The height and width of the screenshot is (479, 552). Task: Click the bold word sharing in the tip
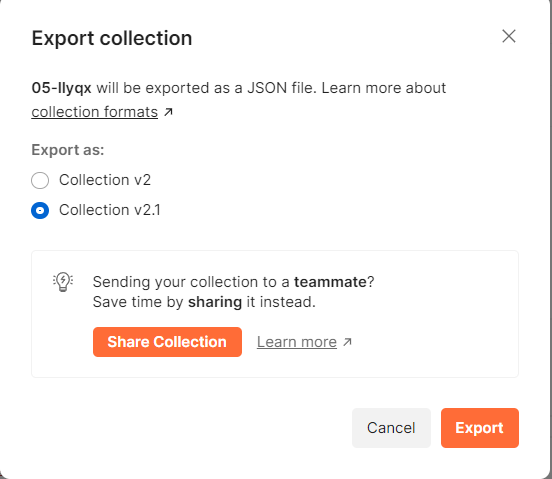(x=215, y=302)
